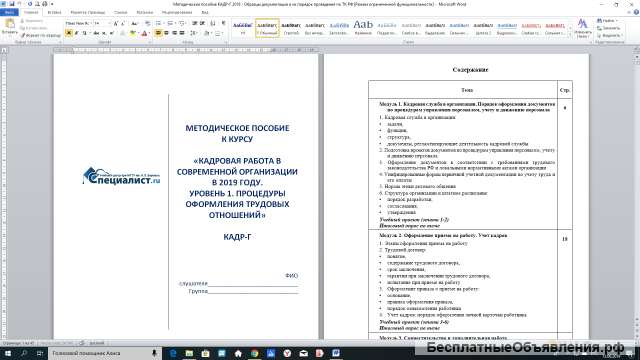Open the font name combo box
The image size is (640, 360).
coord(78,23)
